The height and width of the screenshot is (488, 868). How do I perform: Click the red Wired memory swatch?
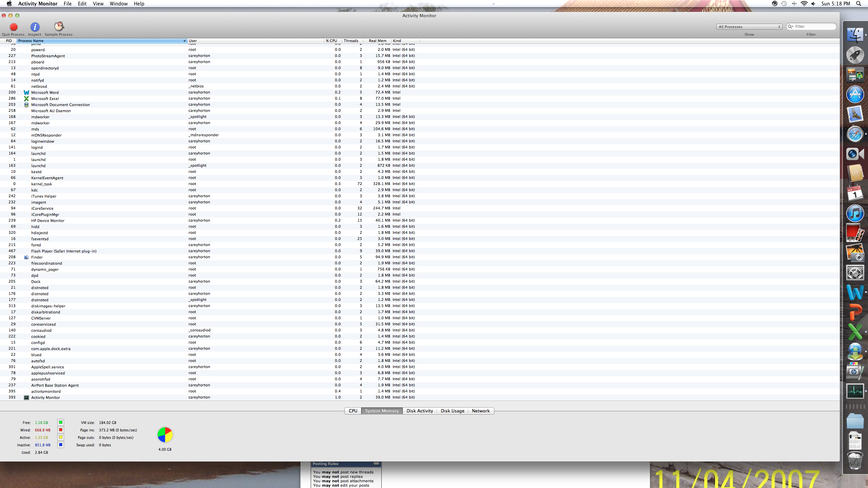(x=61, y=430)
